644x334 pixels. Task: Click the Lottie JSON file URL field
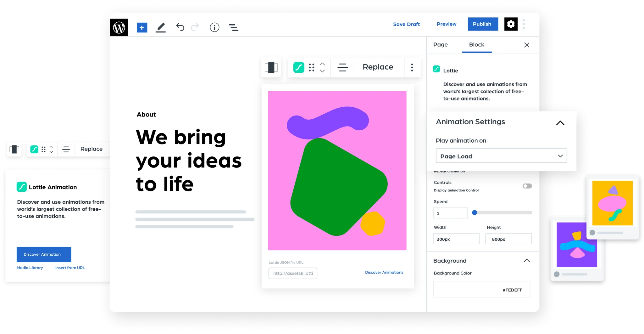pyautogui.click(x=293, y=273)
